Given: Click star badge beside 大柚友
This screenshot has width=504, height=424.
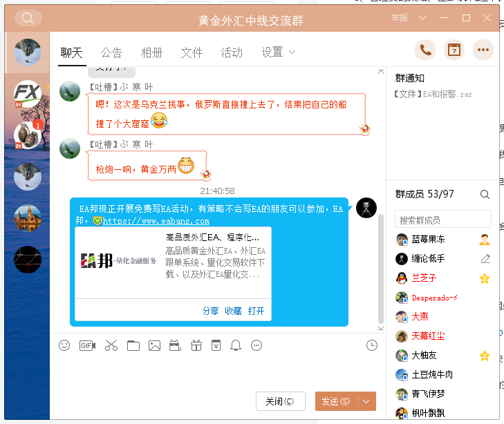Looking at the screenshot, I should (485, 356).
